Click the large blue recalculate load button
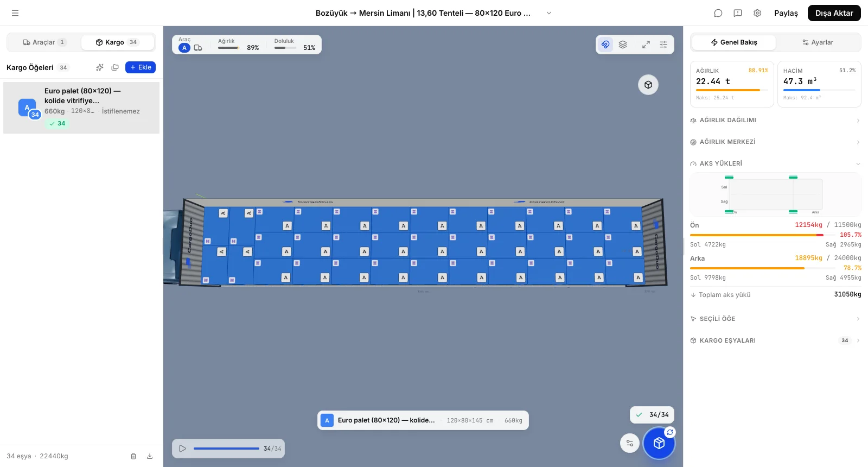 pyautogui.click(x=659, y=443)
